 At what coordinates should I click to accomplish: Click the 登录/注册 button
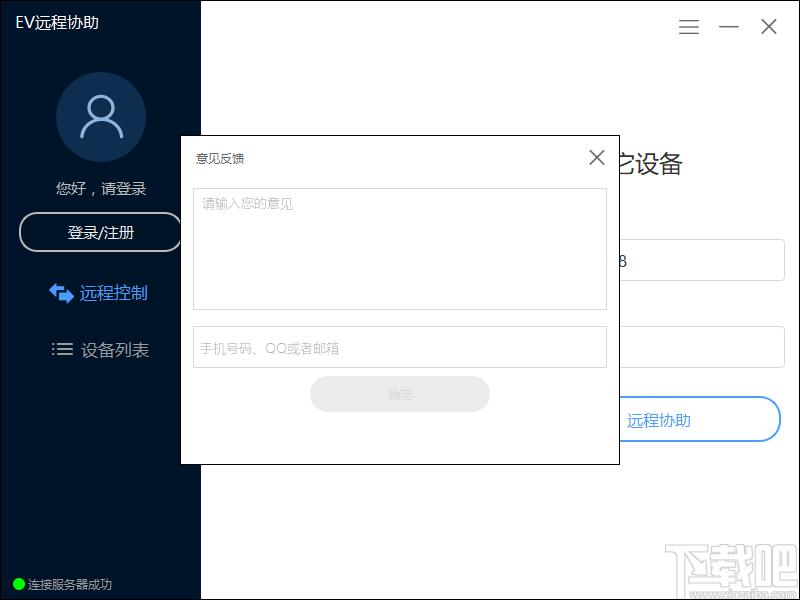100,232
